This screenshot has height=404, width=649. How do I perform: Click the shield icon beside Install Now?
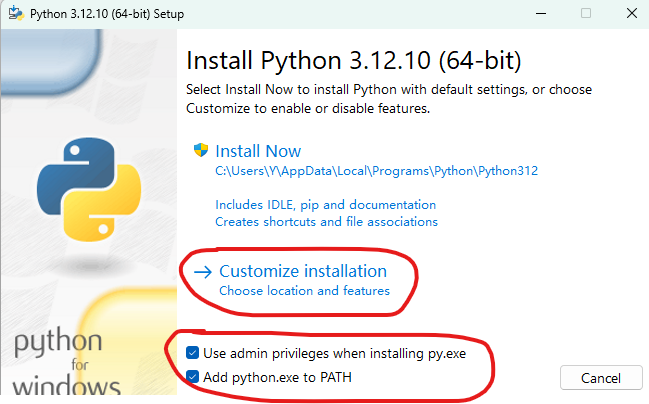tap(201, 151)
